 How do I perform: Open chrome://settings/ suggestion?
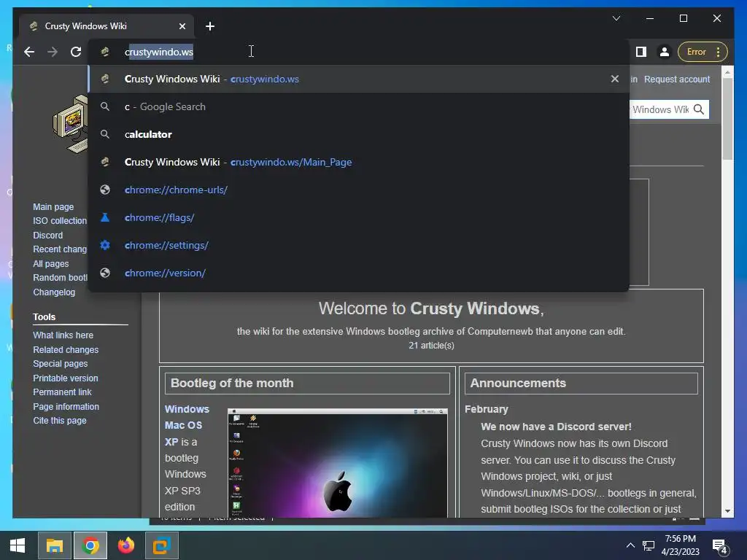coord(358,245)
